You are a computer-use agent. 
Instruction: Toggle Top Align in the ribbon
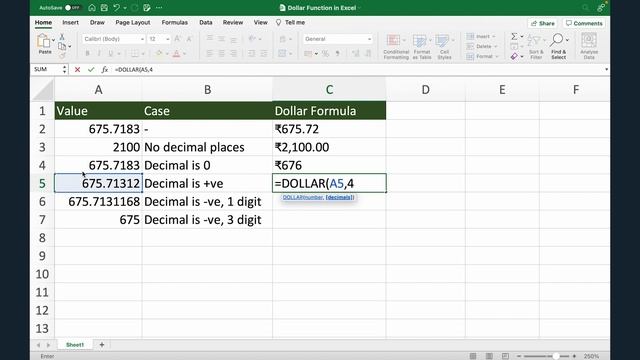[209, 39]
